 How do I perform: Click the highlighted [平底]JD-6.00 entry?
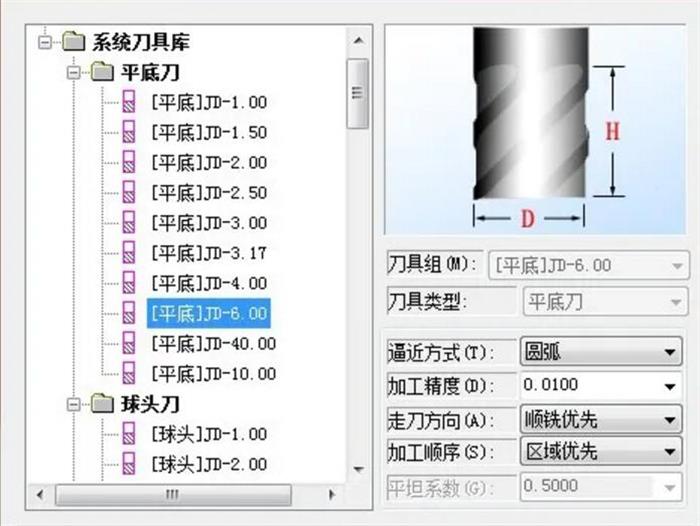tap(209, 313)
